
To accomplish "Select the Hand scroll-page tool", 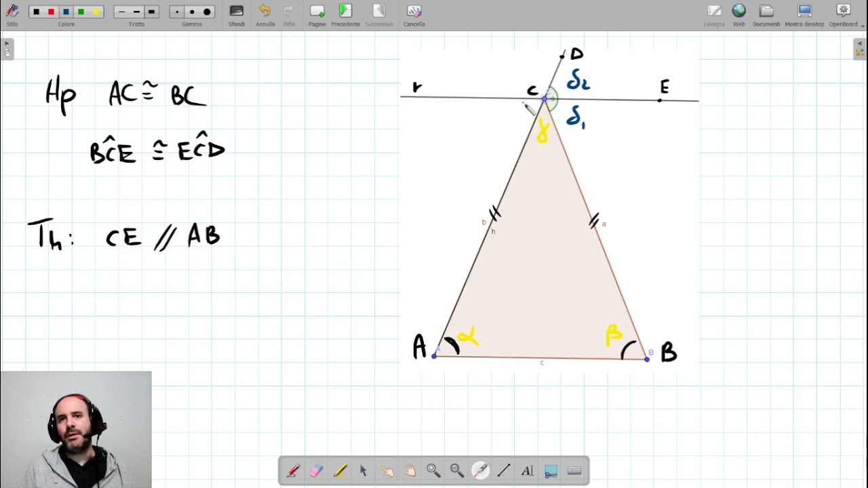I will coord(410,471).
